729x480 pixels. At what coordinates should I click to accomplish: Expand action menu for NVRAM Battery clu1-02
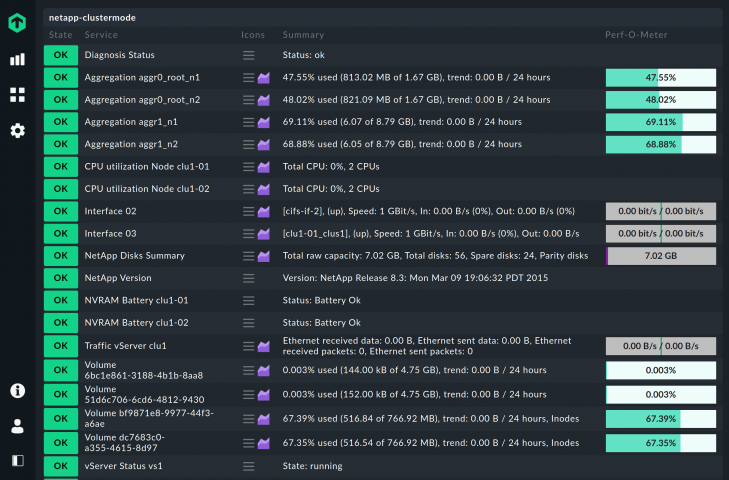(249, 323)
